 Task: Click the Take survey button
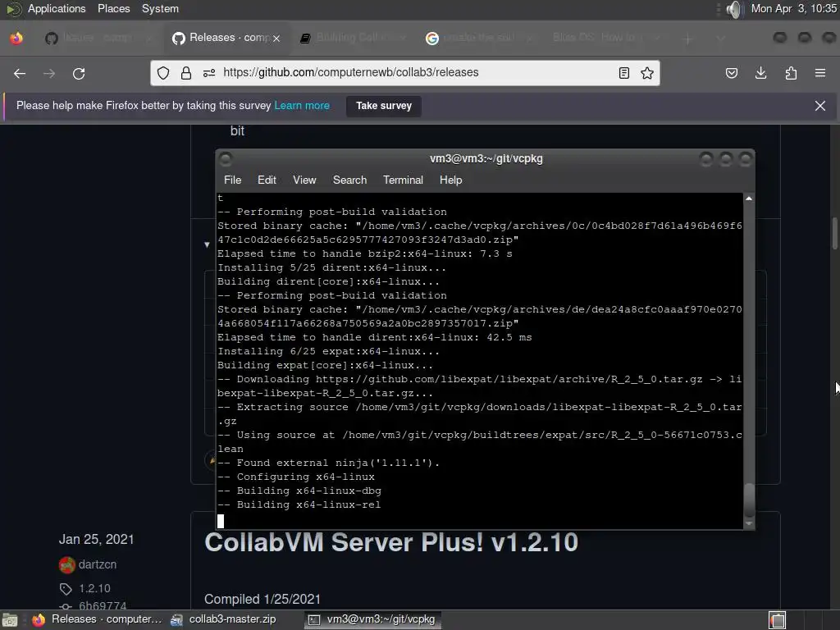pos(384,106)
